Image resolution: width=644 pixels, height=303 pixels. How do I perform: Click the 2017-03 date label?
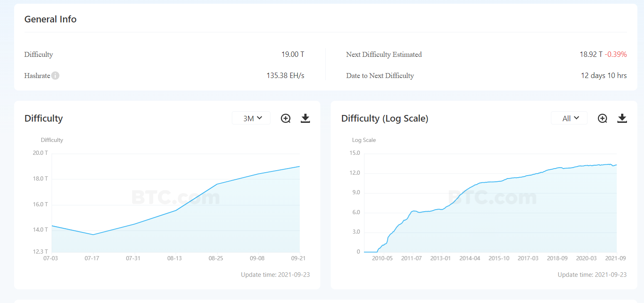tap(528, 258)
